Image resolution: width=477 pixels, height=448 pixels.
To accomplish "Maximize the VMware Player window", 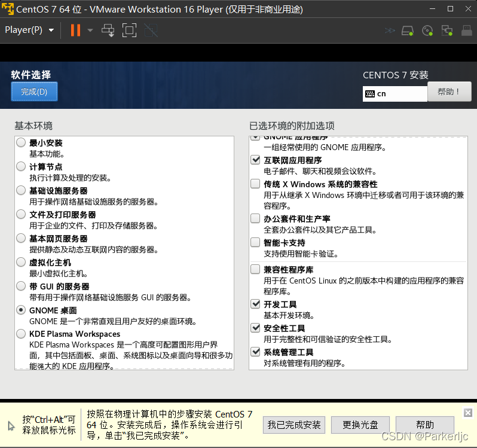I will (451, 9).
